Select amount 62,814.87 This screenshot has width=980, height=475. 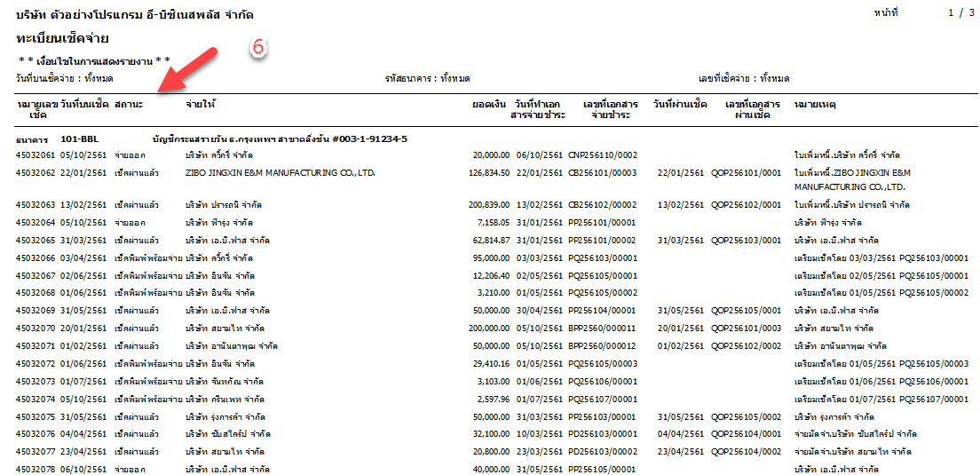[491, 240]
